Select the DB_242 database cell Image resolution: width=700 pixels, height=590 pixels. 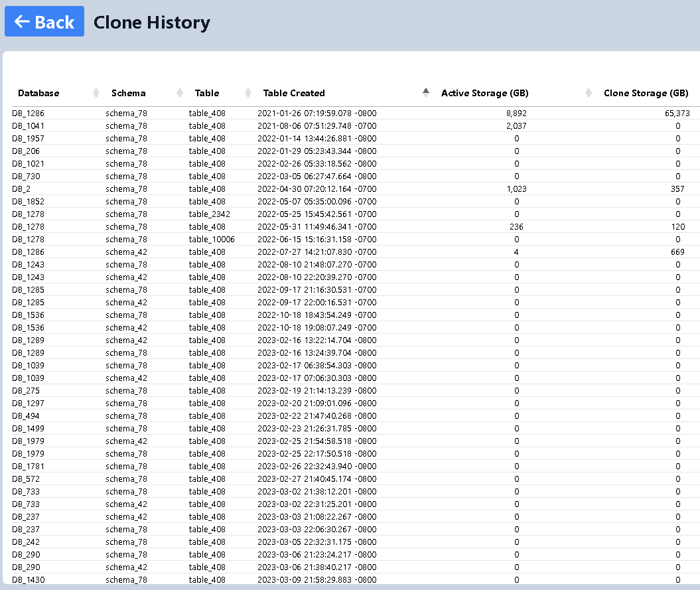26,542
